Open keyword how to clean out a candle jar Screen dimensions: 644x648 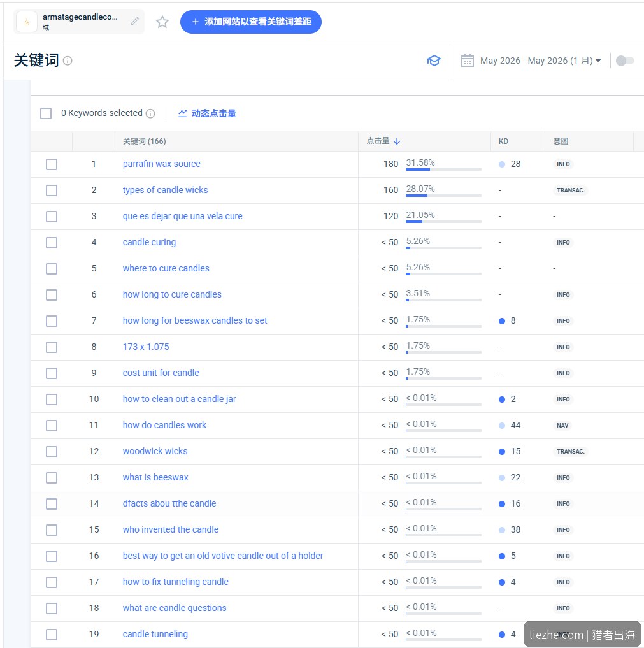point(179,400)
